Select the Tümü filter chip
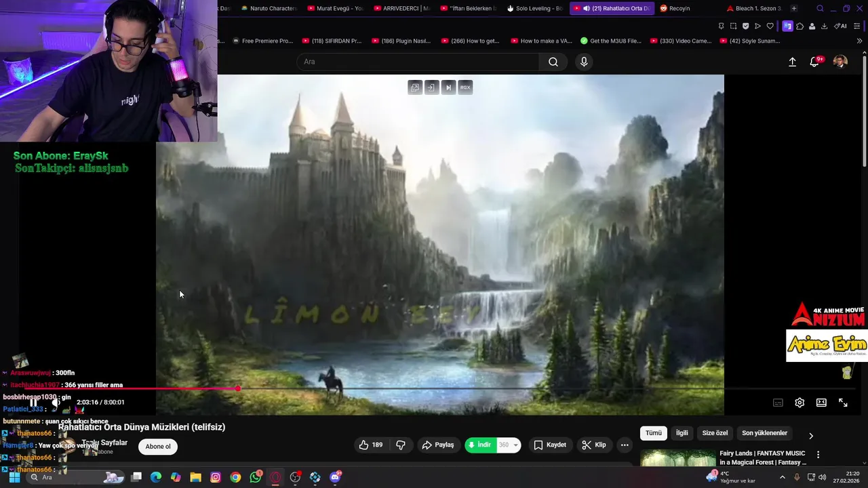 click(x=653, y=433)
